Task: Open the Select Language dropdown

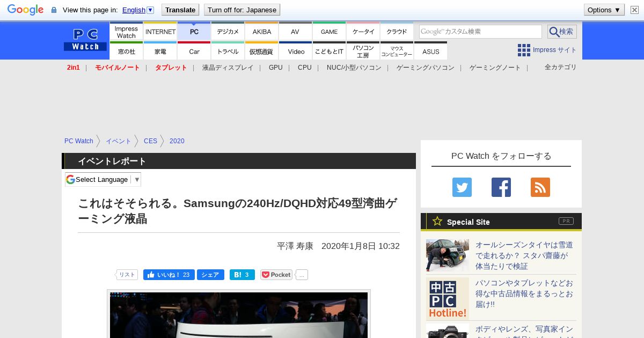Action: [103, 179]
